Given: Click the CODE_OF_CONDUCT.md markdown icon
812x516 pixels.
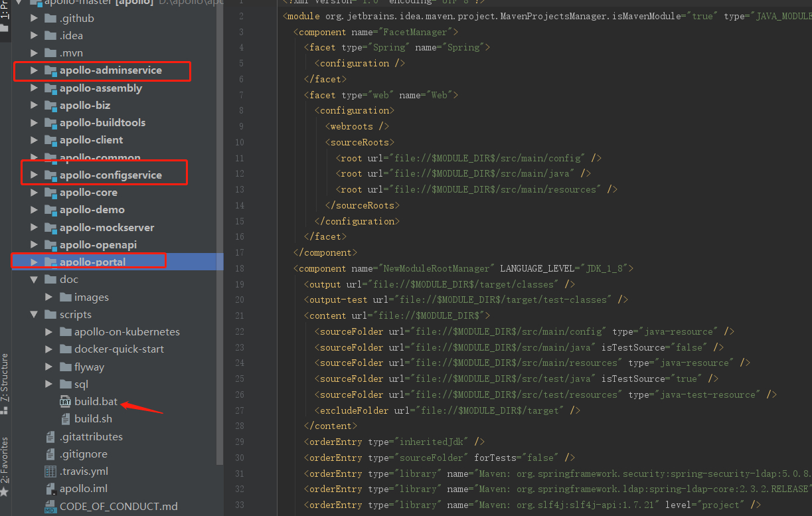Looking at the screenshot, I should pos(50,506).
